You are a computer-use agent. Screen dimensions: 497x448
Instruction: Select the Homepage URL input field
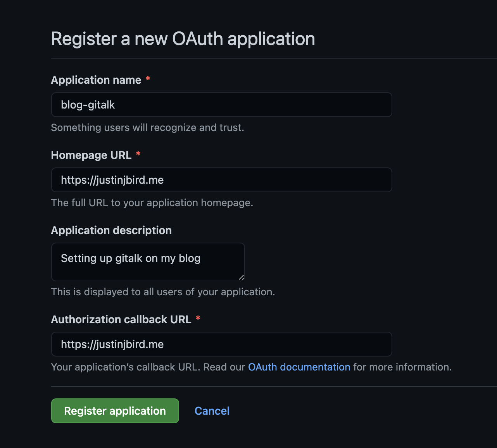coord(221,180)
